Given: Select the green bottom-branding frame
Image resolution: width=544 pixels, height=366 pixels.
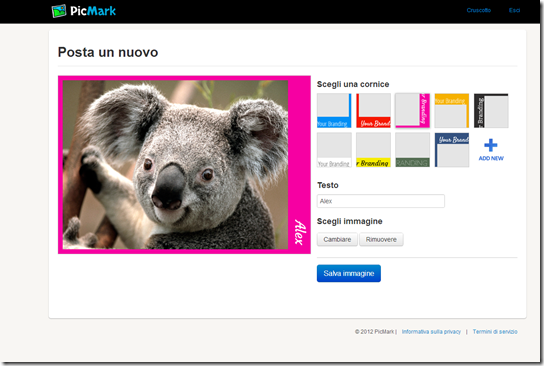Looking at the screenshot, I should tap(413, 150).
